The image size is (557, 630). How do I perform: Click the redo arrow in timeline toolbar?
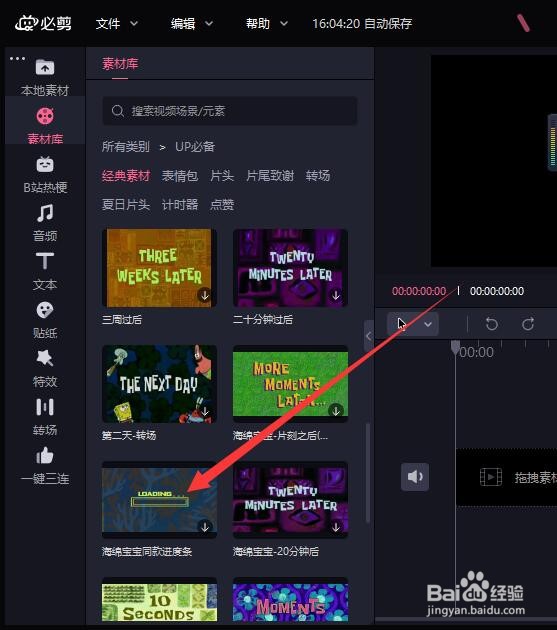[528, 323]
